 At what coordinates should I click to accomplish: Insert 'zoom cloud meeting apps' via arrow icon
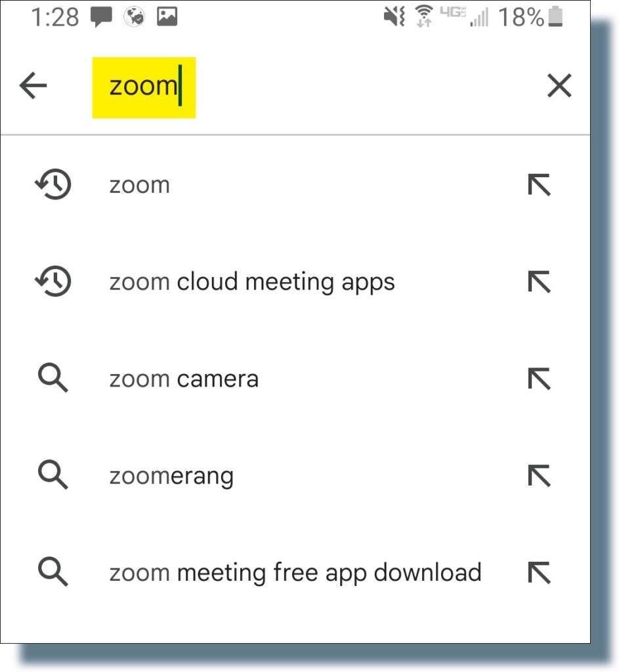pyautogui.click(x=539, y=282)
